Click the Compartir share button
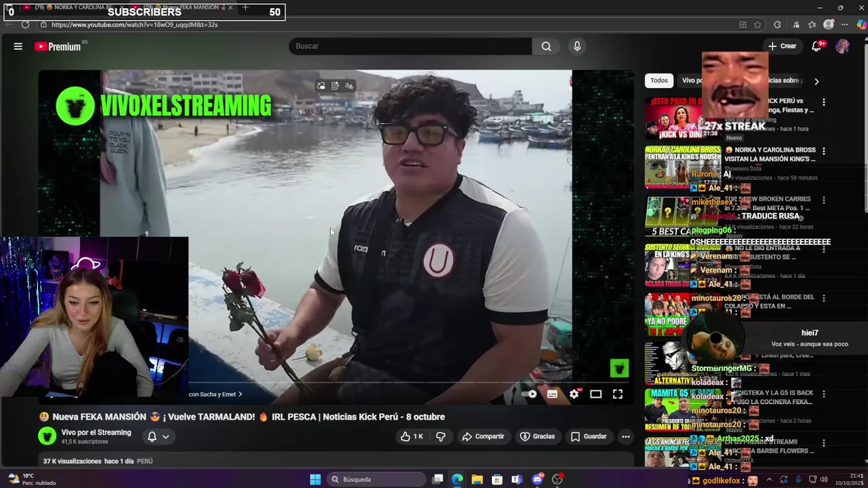The height and width of the screenshot is (488, 868). [483, 436]
